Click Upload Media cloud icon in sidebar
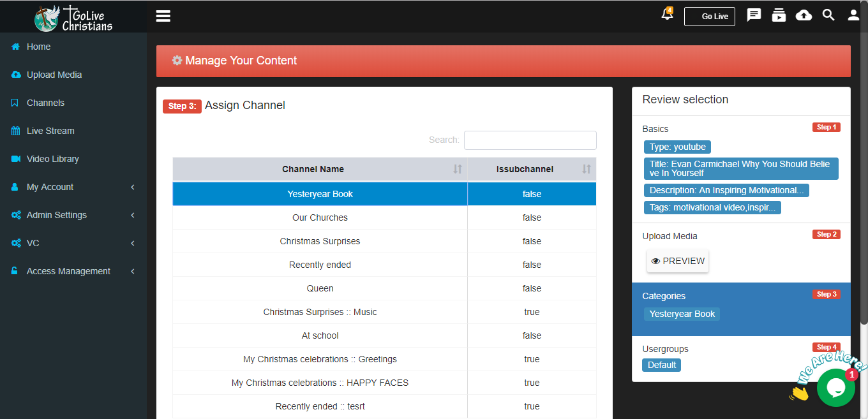This screenshot has height=419, width=868. click(16, 75)
